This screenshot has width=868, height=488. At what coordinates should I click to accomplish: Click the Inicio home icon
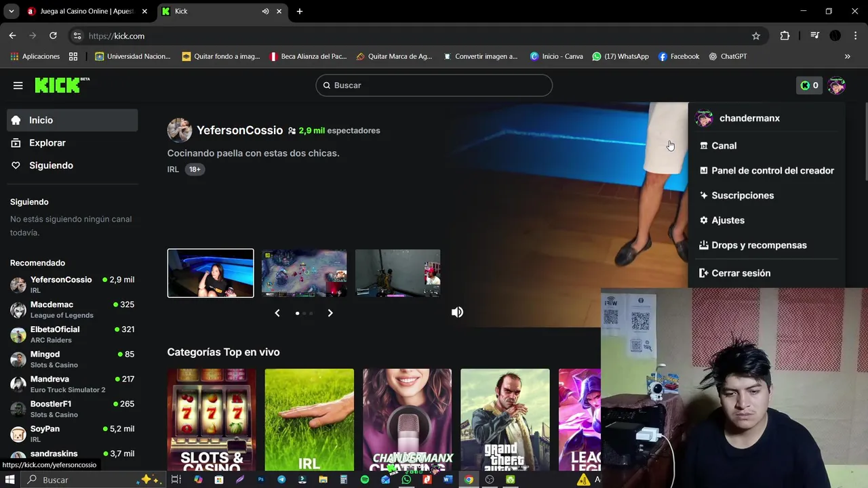[x=16, y=120]
